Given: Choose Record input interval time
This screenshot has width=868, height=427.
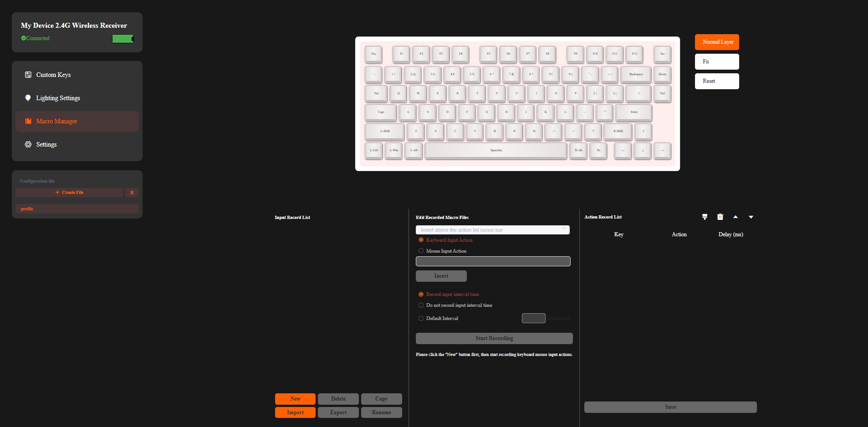Looking at the screenshot, I should tap(421, 294).
